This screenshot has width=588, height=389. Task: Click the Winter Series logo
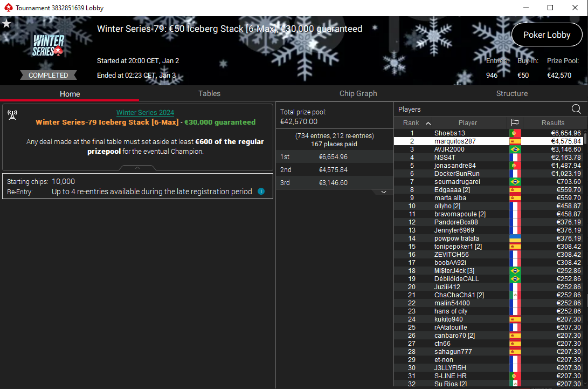coord(48,45)
